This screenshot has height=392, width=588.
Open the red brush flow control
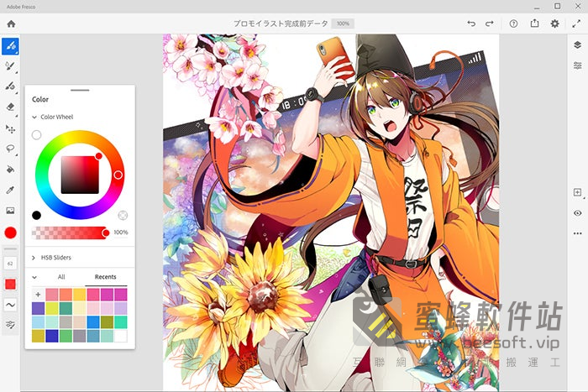(10, 284)
